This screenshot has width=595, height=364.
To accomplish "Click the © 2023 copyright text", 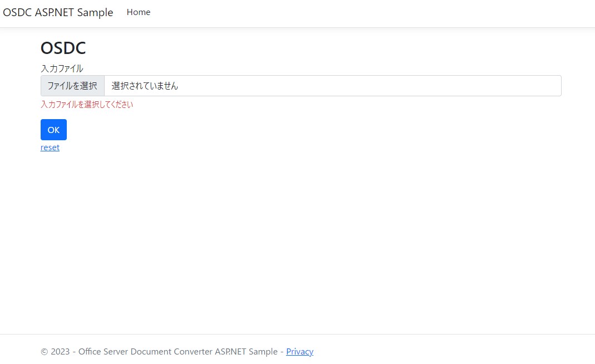I will tap(55, 351).
